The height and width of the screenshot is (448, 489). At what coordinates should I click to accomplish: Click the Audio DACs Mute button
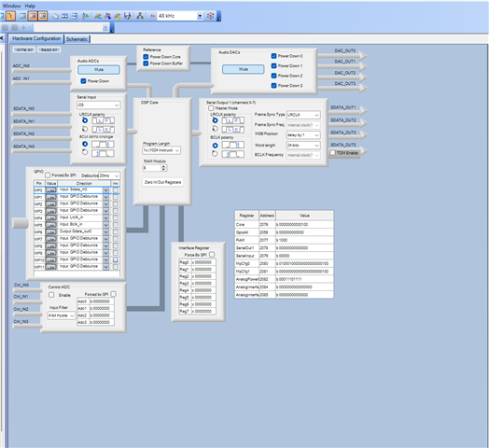[244, 69]
